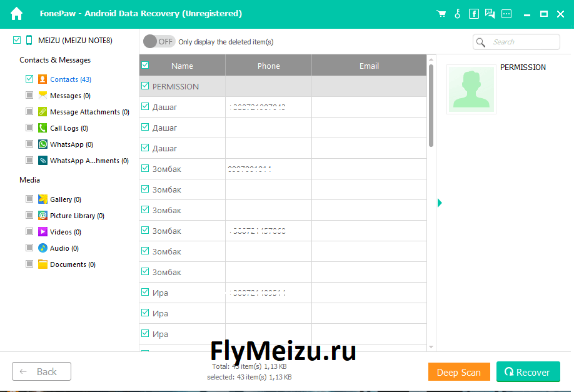Select the first Зомбак contact name
The height and width of the screenshot is (392, 574).
(x=167, y=169)
